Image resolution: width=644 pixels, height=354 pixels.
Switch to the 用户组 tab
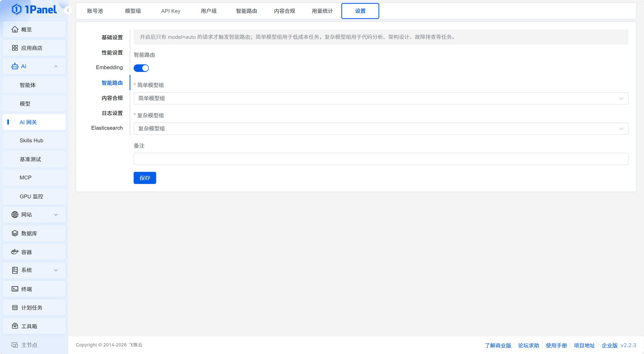[209, 11]
